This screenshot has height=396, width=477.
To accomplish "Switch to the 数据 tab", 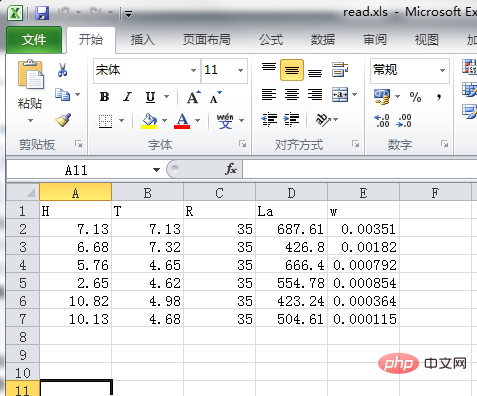I will tap(323, 40).
